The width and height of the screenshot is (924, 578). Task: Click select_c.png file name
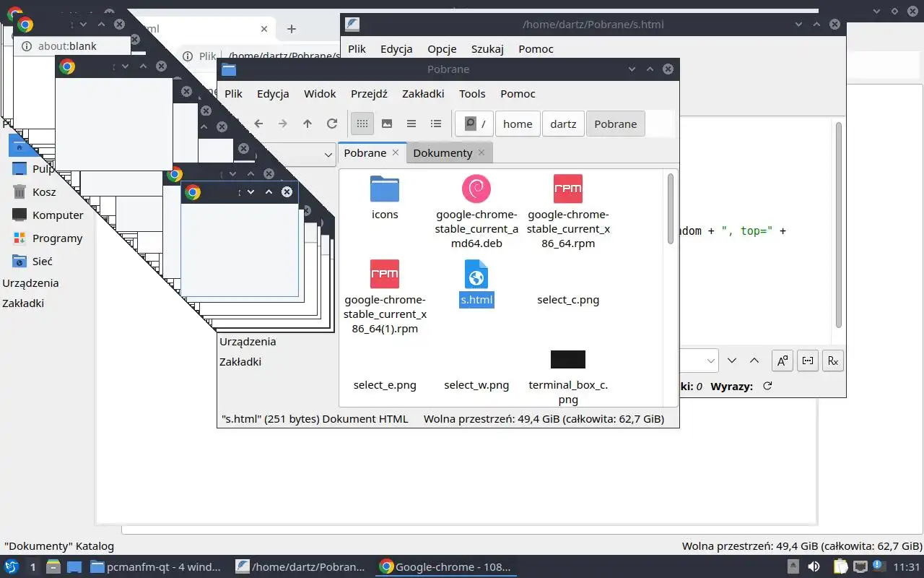coord(568,300)
